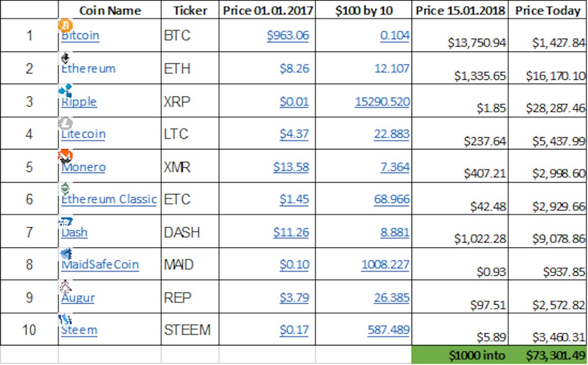Image resolution: width=588 pixels, height=365 pixels.
Task: Click the Ethereum diamond logo icon
Action: pyautogui.click(x=65, y=58)
